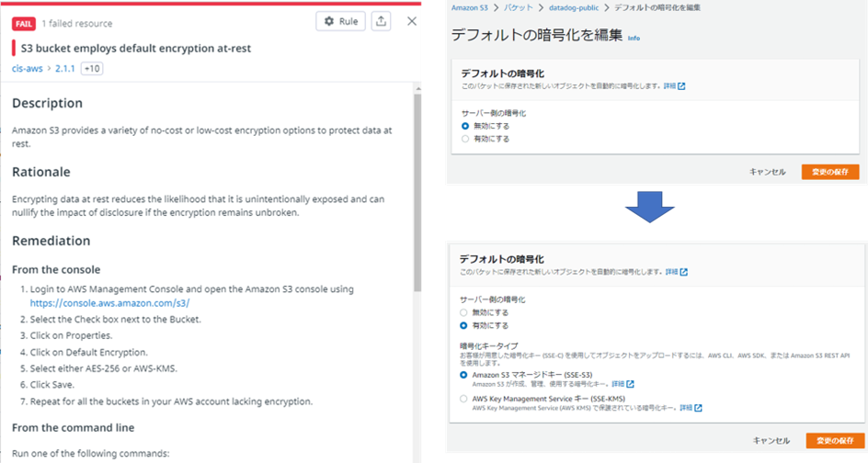Click 'From the command line' heading
Image resolution: width=868 pixels, height=463 pixels.
coord(73,428)
